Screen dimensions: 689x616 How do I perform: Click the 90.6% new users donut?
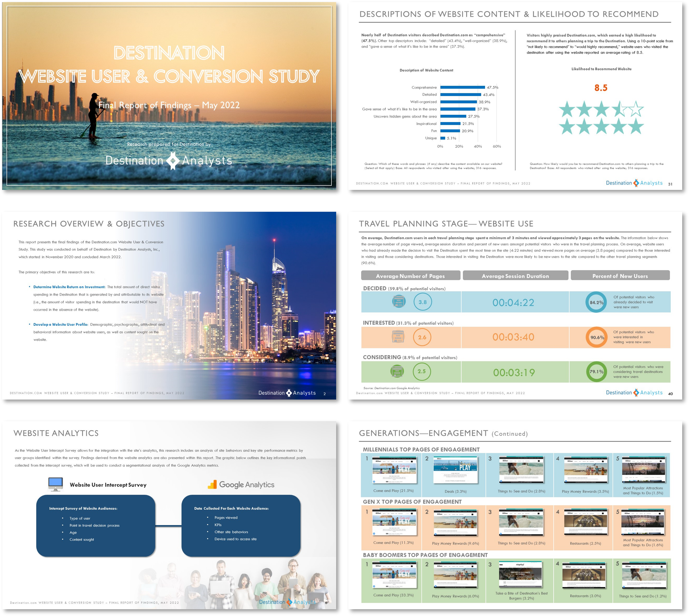(597, 337)
